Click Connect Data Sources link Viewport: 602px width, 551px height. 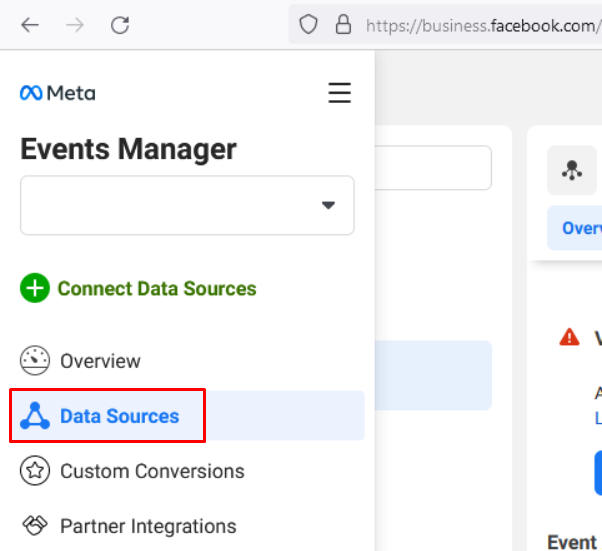[x=157, y=289]
